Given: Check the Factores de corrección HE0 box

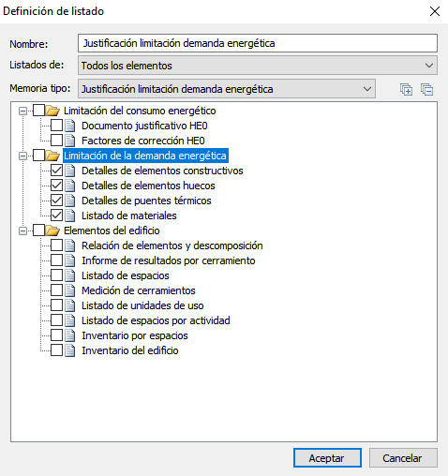Looking at the screenshot, I should click(x=56, y=141).
